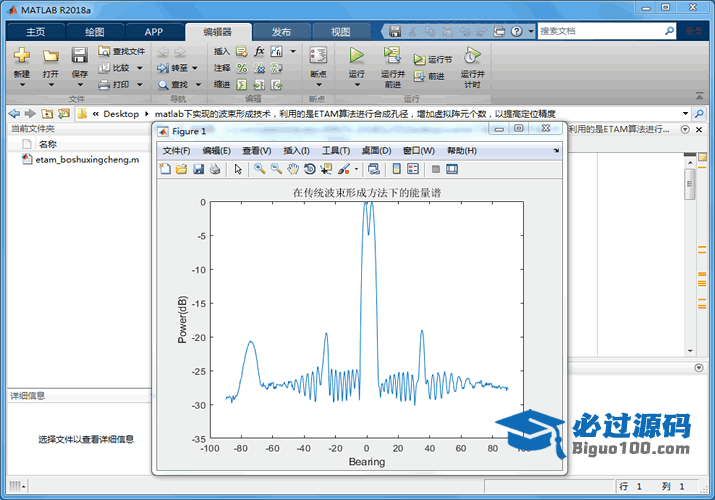Toggle Zoom In tool in Figure 1

[x=260, y=169]
